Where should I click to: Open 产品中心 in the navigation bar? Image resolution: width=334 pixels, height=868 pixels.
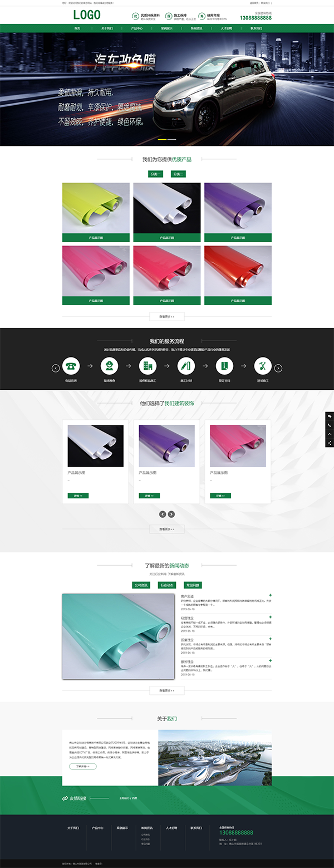coord(137,28)
